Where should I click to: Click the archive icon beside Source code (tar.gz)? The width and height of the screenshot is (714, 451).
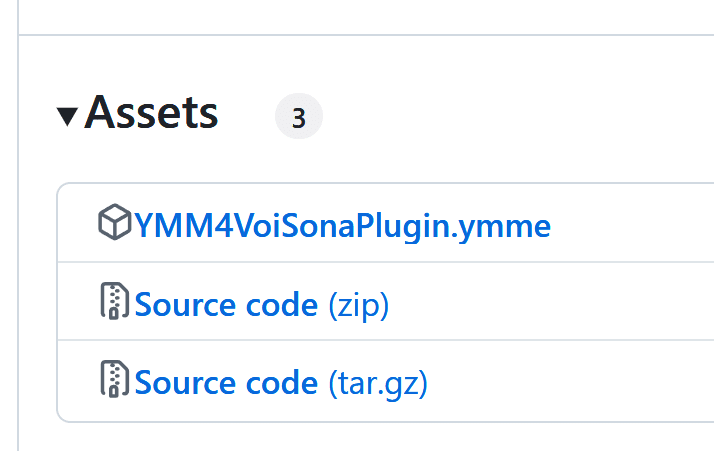116,380
